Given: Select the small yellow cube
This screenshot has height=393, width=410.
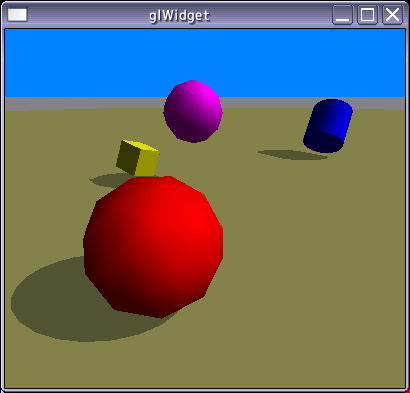Looking at the screenshot, I should 137,158.
